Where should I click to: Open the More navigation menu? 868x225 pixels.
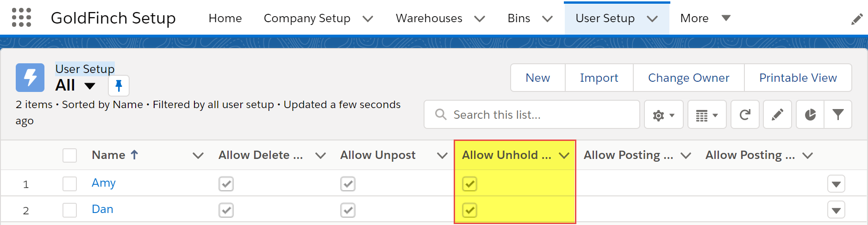[x=705, y=18]
